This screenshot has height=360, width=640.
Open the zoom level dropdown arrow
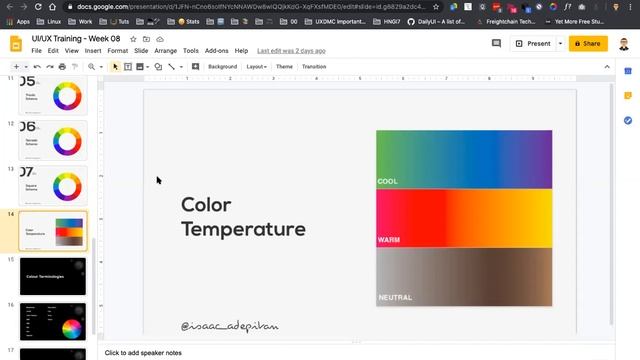(101, 67)
